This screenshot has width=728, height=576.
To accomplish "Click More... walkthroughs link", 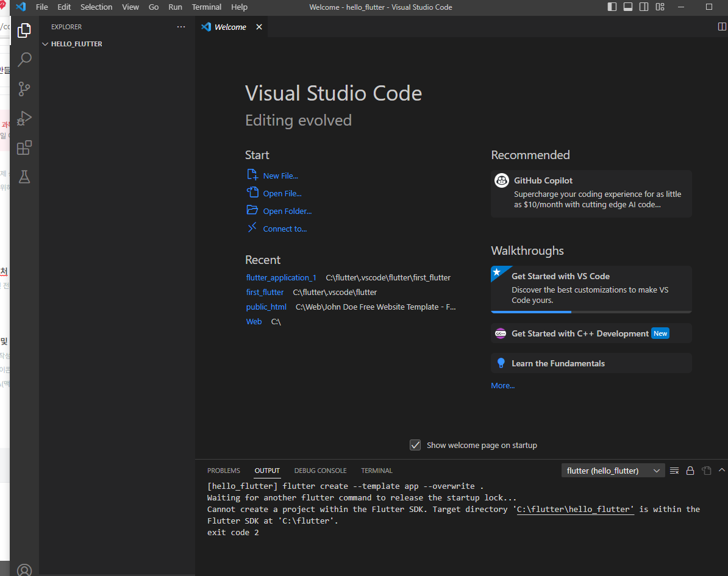I will (x=503, y=386).
